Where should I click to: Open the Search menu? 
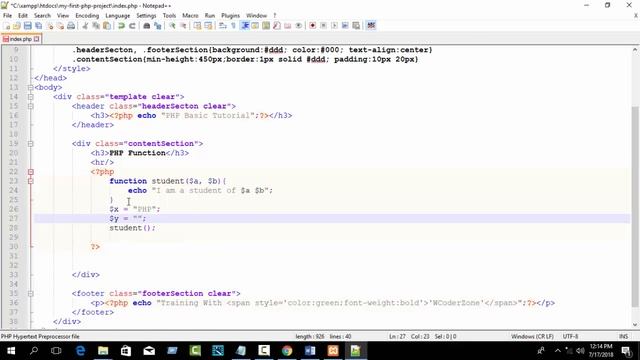(42, 16)
